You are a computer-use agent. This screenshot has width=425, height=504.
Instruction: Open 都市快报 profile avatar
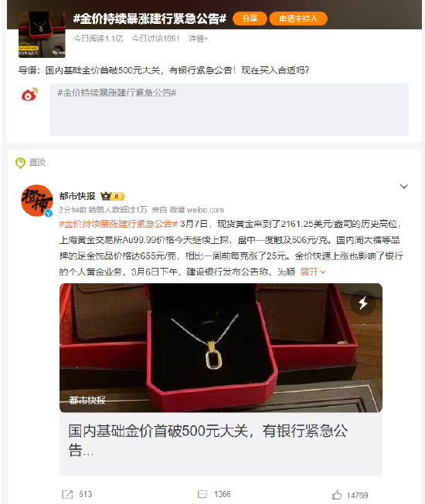point(36,200)
